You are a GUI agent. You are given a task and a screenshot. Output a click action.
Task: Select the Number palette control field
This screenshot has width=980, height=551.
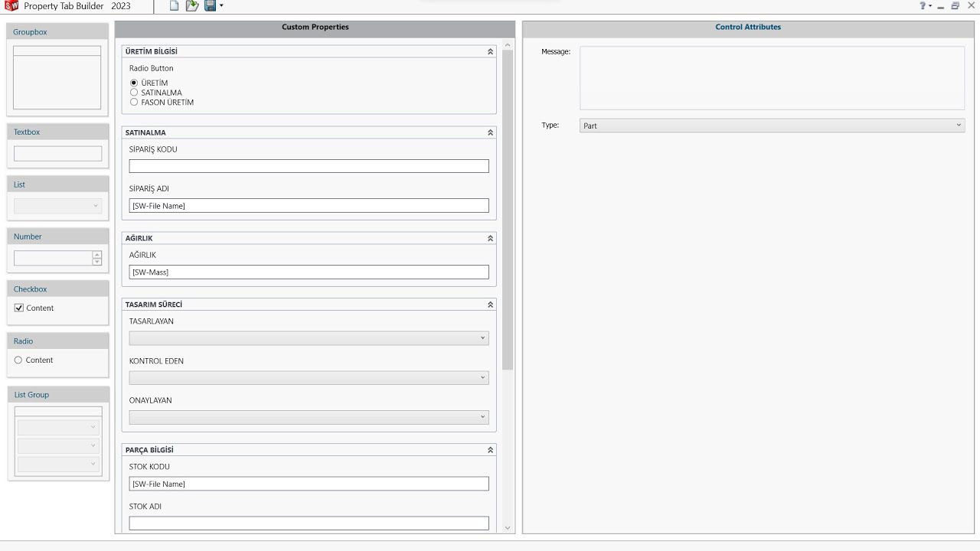click(x=53, y=258)
